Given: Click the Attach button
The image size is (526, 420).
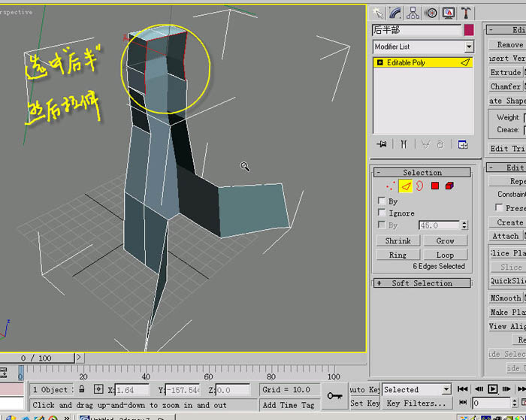Looking at the screenshot, I should point(506,236).
